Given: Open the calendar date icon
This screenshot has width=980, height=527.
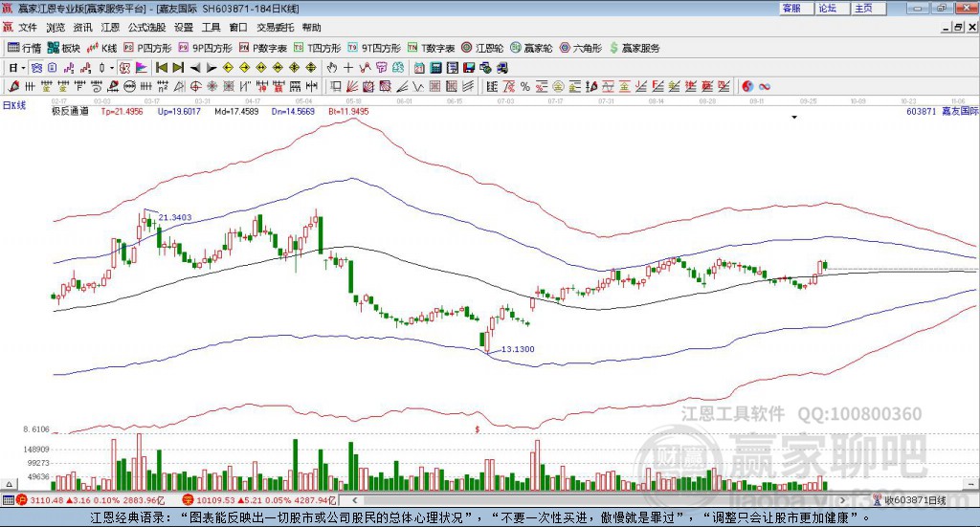Looking at the screenshot, I should [x=419, y=68].
